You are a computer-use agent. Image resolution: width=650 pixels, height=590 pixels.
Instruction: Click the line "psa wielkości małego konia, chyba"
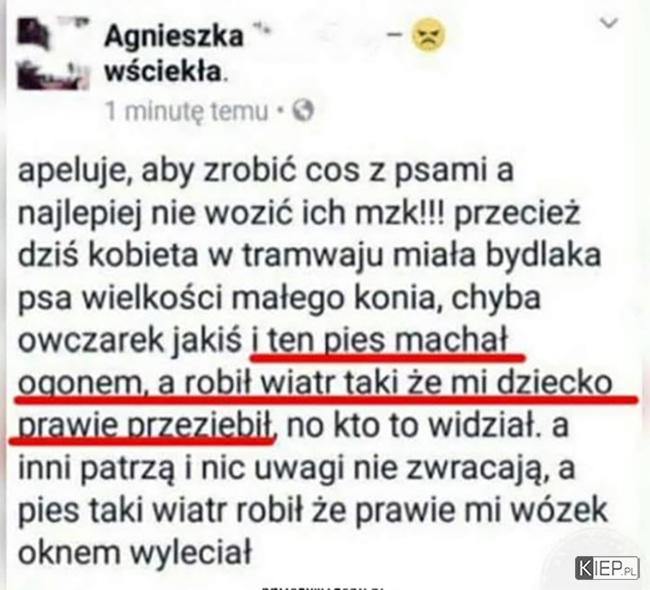[279, 298]
